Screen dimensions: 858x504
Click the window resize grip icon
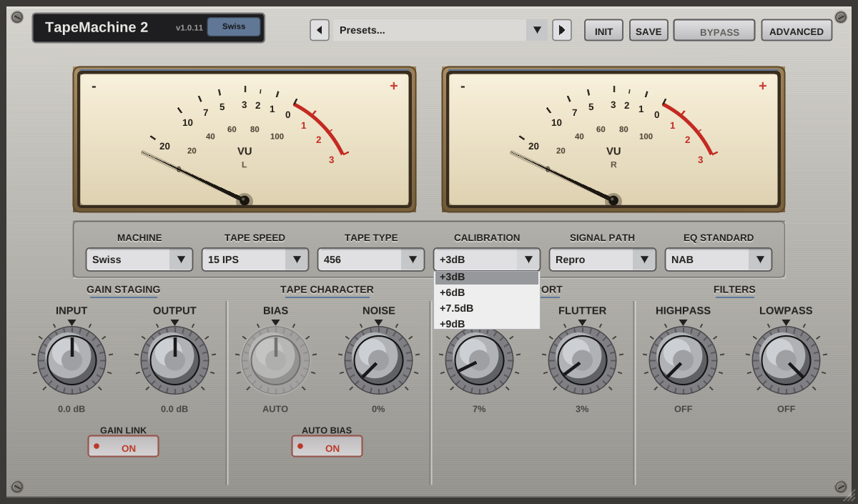[x=849, y=495]
